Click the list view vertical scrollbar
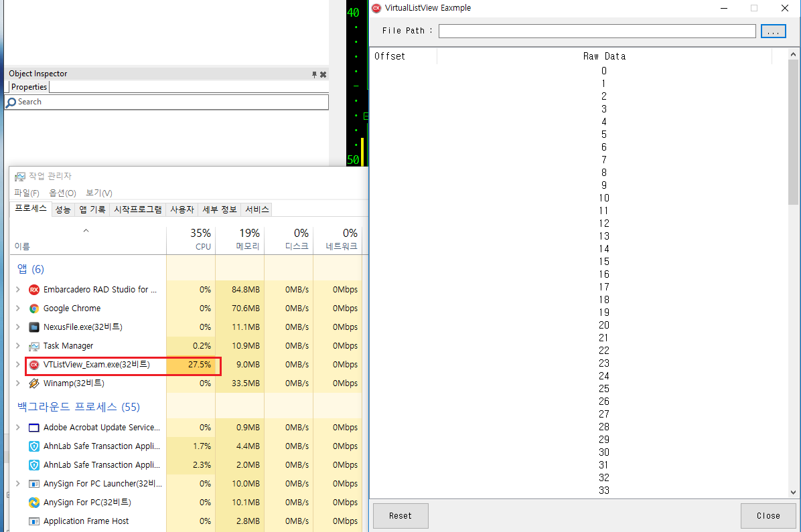 tap(793, 268)
